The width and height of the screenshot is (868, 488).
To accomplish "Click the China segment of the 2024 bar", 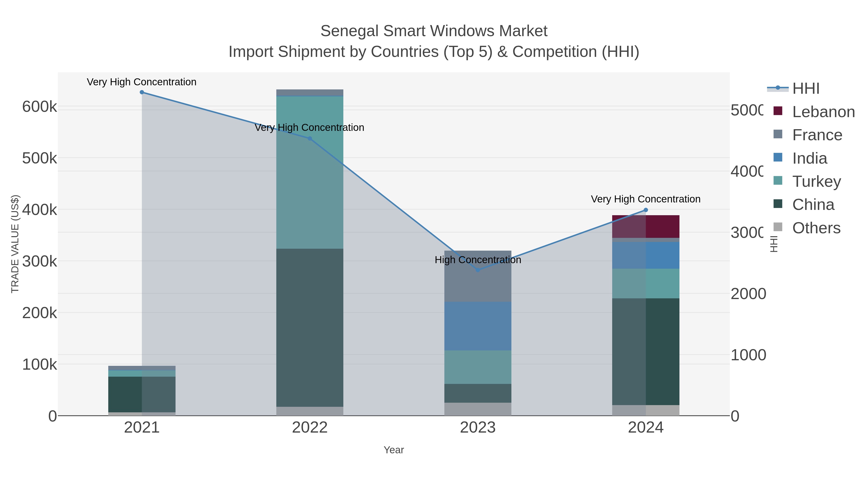I will coord(646,352).
